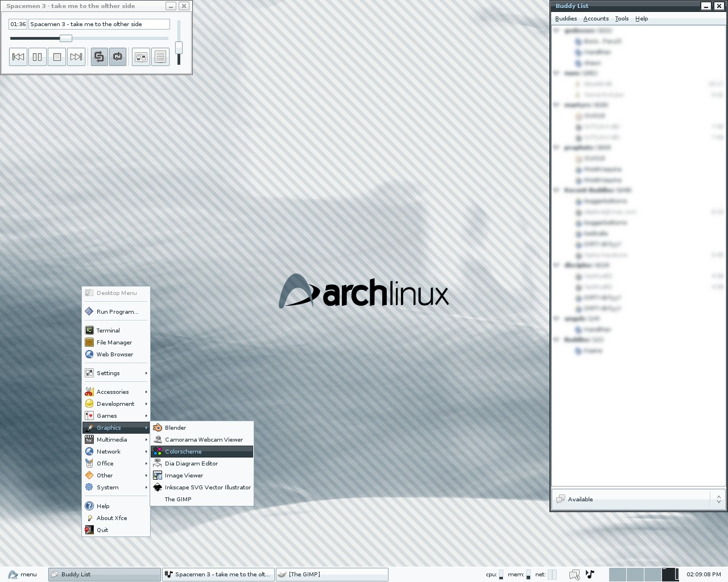The image size is (728, 582).
Task: Toggle shuffle mode in the music player
Action: [99, 57]
